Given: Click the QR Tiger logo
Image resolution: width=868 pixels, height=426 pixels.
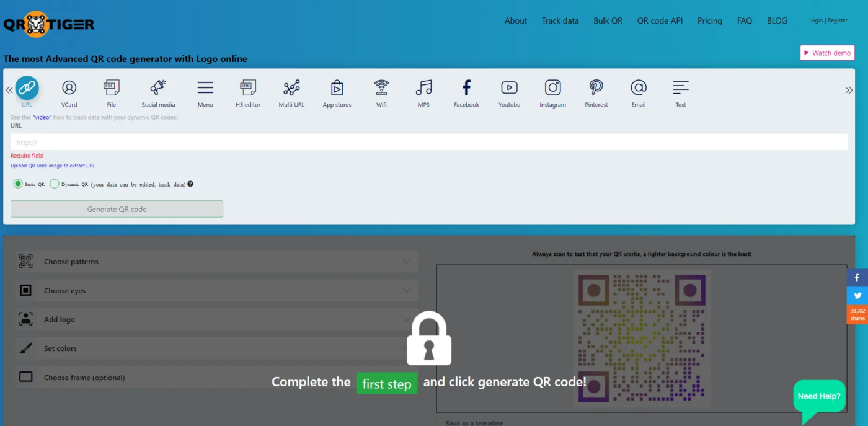Looking at the screenshot, I should 49,24.
